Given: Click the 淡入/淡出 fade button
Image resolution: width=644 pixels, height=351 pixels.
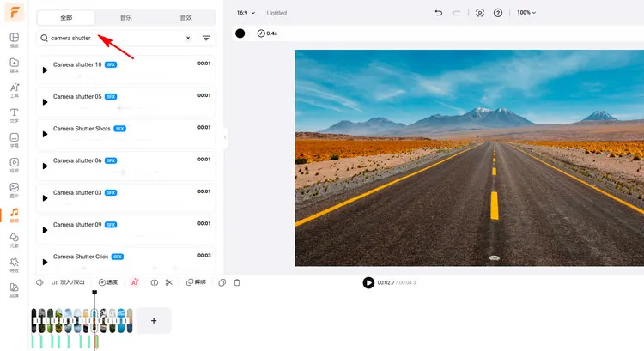Looking at the screenshot, I should pos(69,282).
